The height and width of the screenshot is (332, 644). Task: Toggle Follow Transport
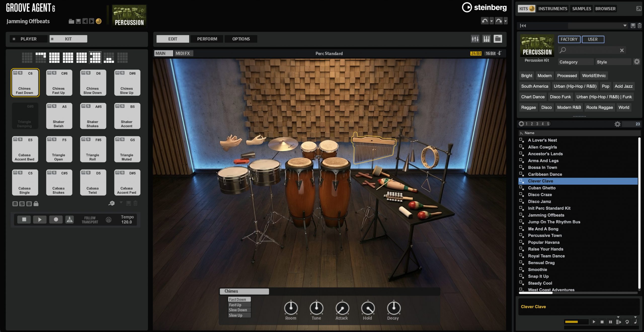click(90, 220)
